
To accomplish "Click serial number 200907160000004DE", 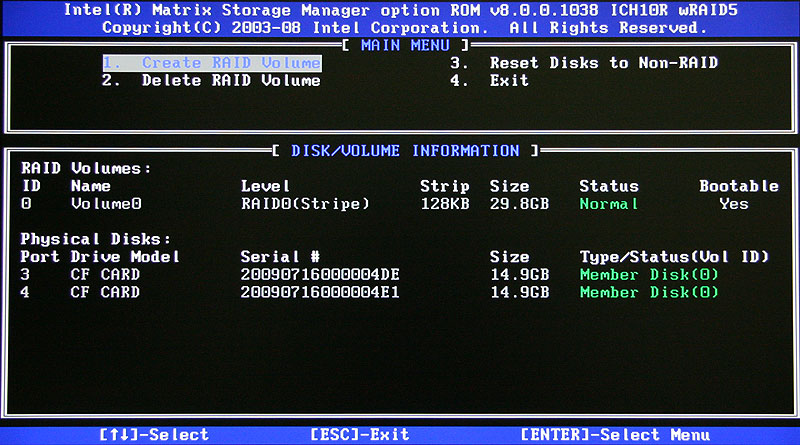I will tap(320, 275).
